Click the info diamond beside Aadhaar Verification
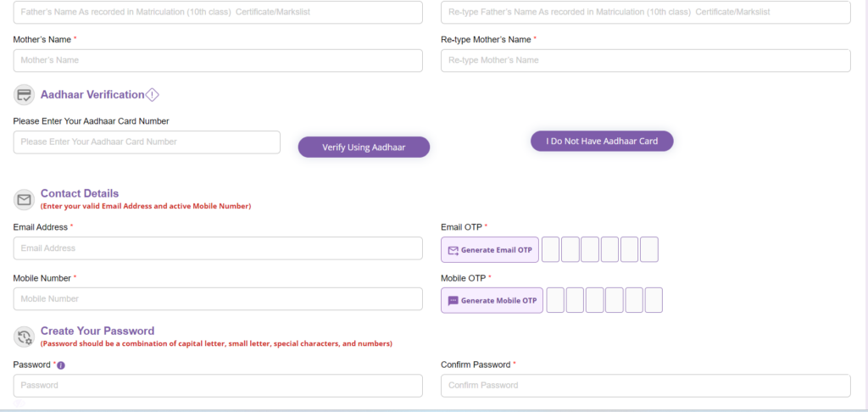The image size is (868, 412). click(153, 95)
